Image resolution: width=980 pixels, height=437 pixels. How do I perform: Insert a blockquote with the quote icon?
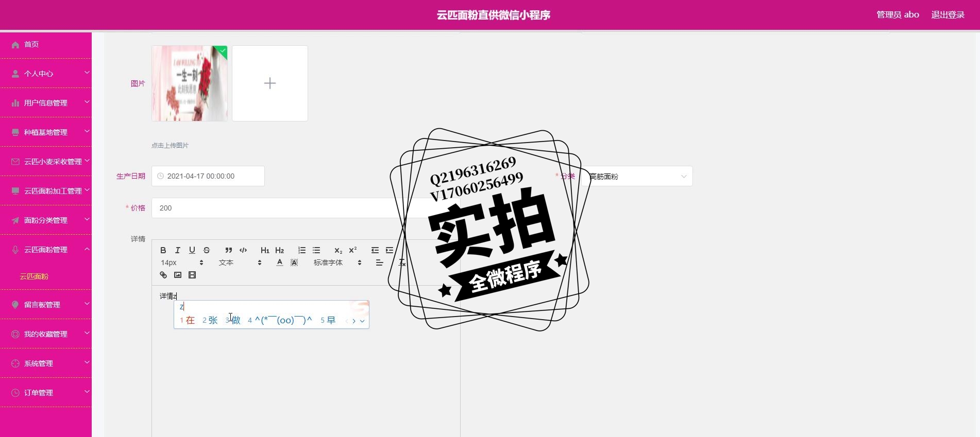click(x=228, y=250)
